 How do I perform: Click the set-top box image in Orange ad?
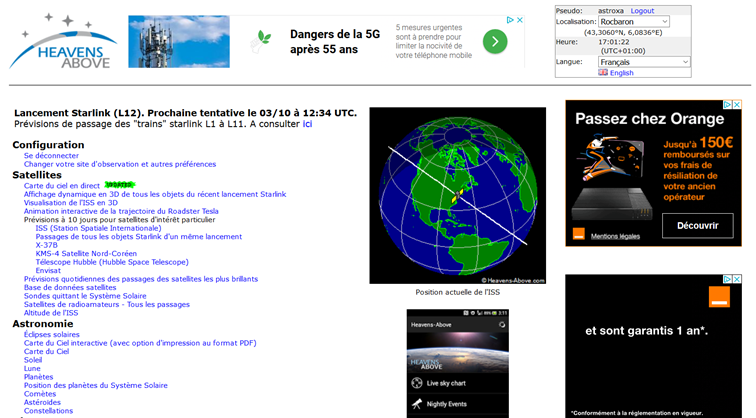click(612, 204)
